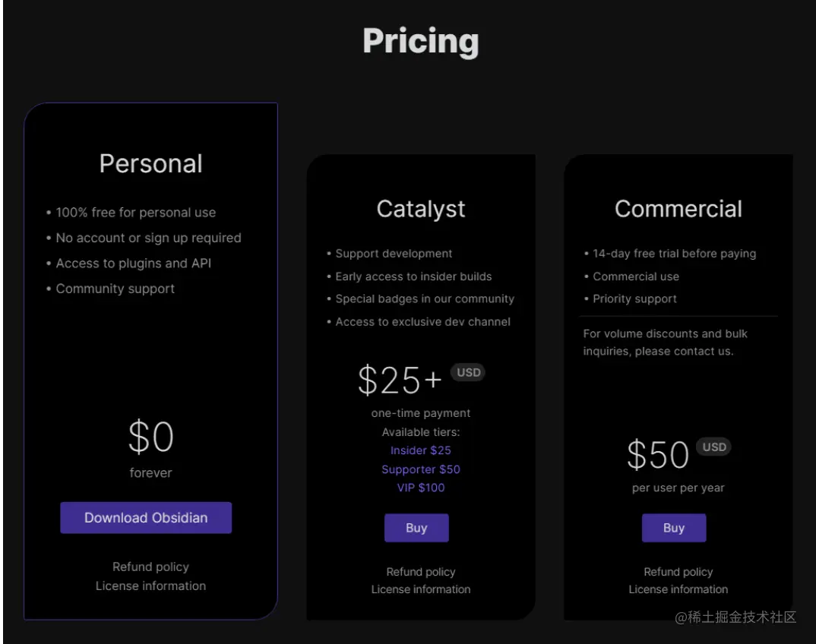The image size is (816, 644).
Task: Open License information under Personal plan
Action: click(150, 586)
